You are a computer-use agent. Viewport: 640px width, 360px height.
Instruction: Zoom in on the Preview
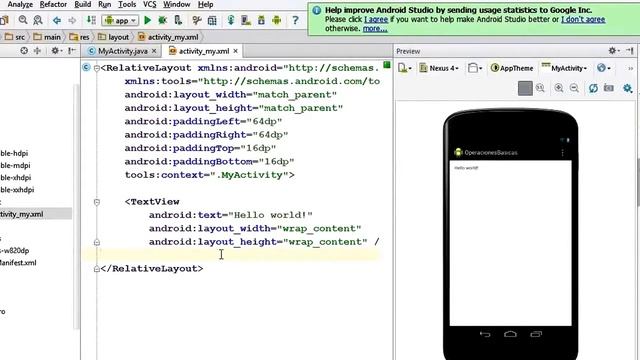[x=559, y=88]
